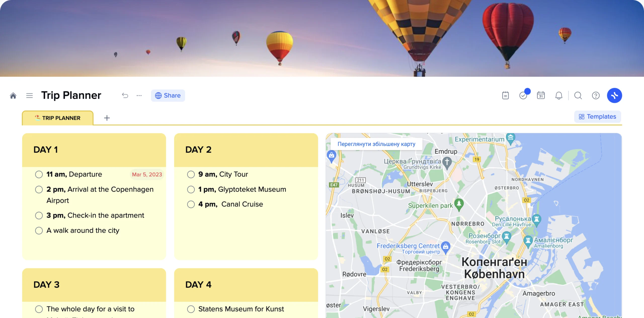This screenshot has height=318, width=644.
Task: Click the user profile avatar
Action: point(615,95)
